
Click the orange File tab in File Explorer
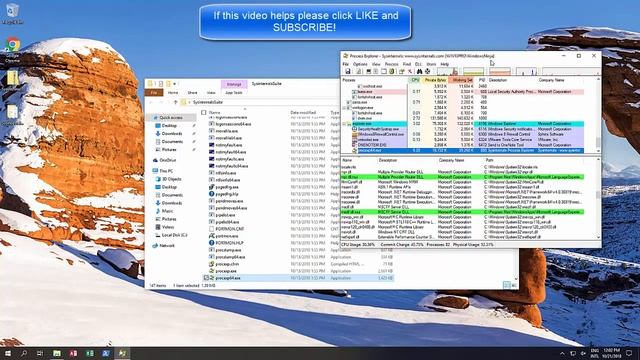pyautogui.click(x=154, y=93)
